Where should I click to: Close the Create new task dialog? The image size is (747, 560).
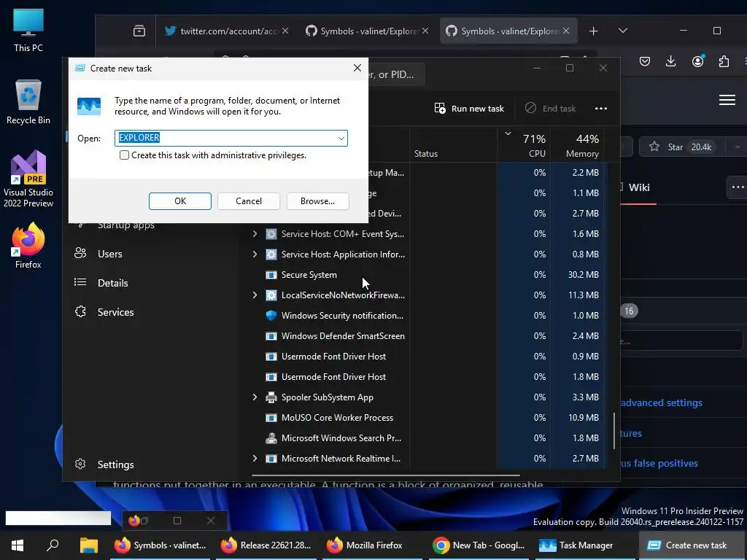(357, 68)
